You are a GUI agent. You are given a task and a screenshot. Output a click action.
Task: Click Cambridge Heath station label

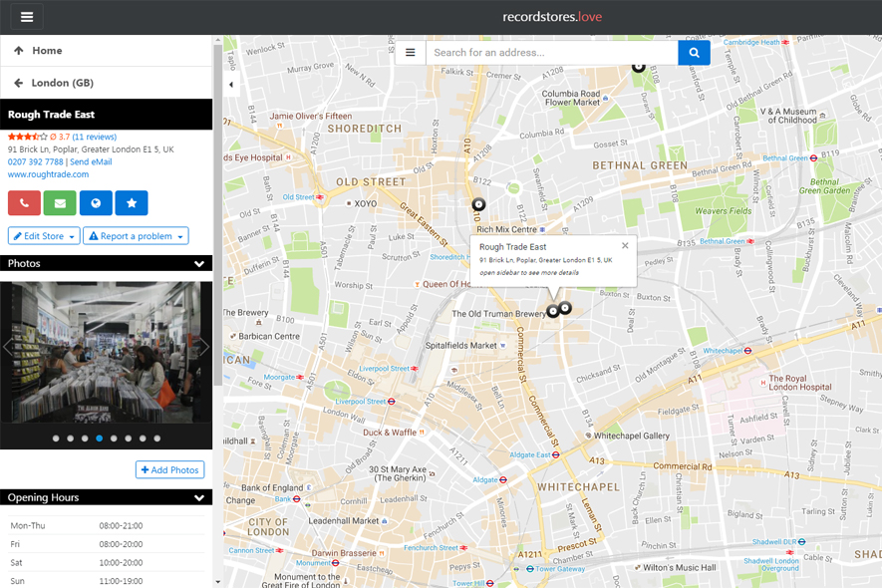click(x=751, y=42)
